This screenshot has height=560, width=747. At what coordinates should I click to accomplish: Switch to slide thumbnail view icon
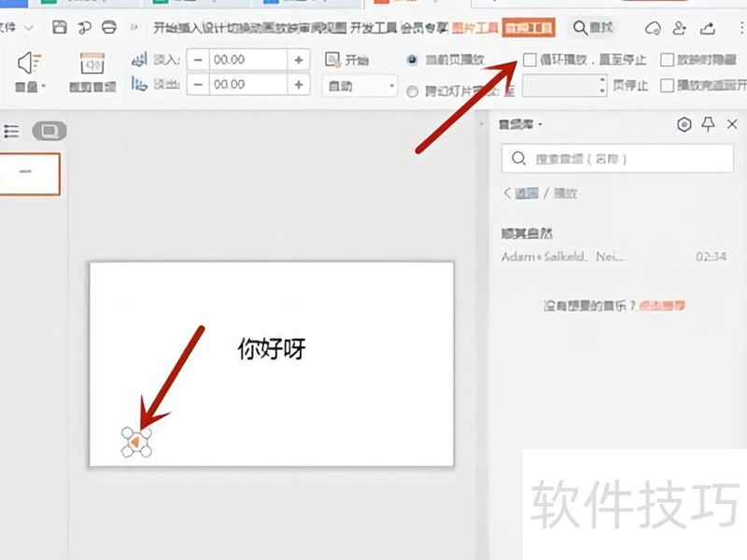(49, 131)
